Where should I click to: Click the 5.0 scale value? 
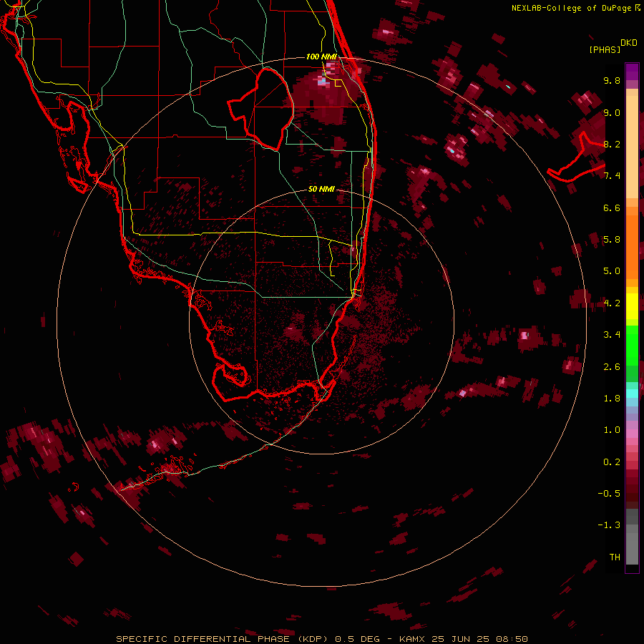point(612,271)
